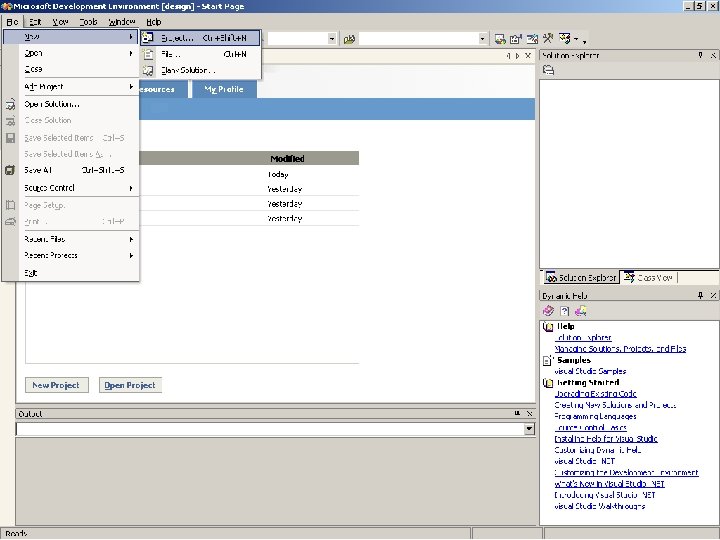
Task: Open the Edit menu
Action: coord(35,22)
